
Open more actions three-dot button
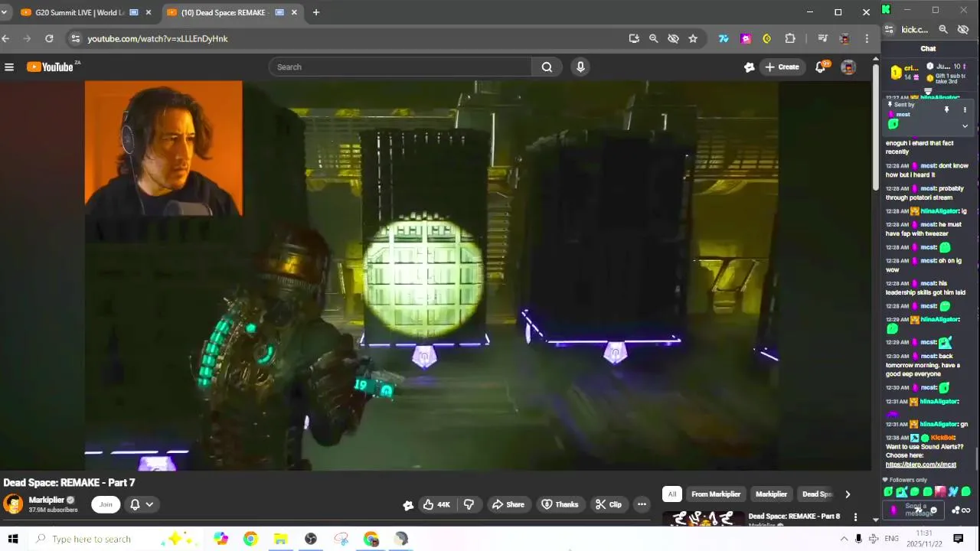click(642, 504)
